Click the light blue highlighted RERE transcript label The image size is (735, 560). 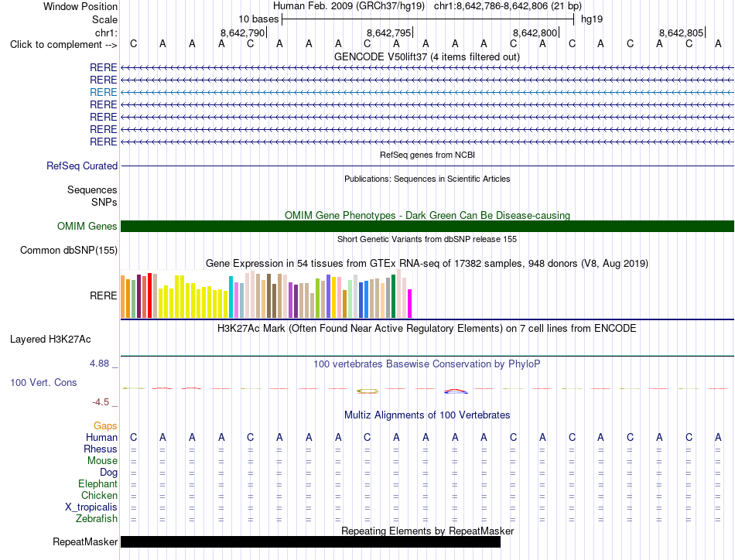click(x=103, y=92)
